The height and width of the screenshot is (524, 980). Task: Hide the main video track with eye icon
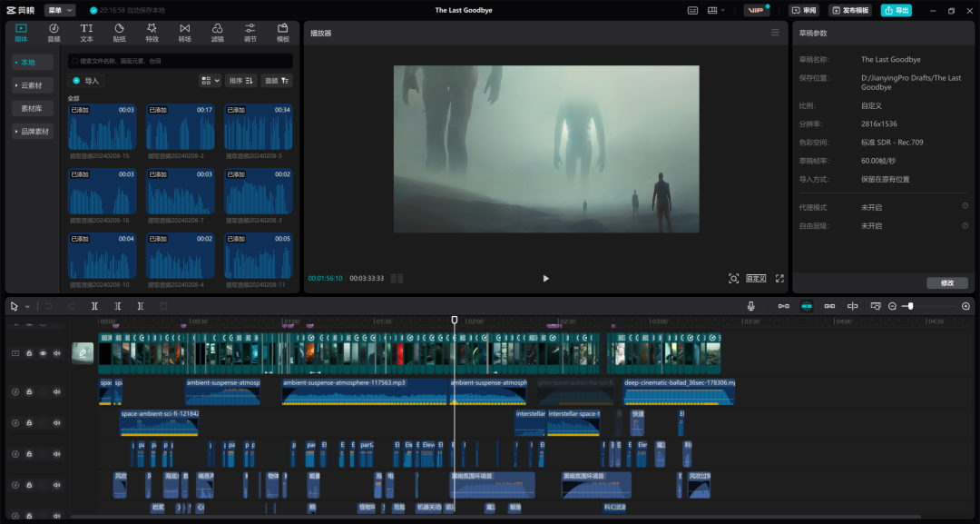click(x=44, y=353)
